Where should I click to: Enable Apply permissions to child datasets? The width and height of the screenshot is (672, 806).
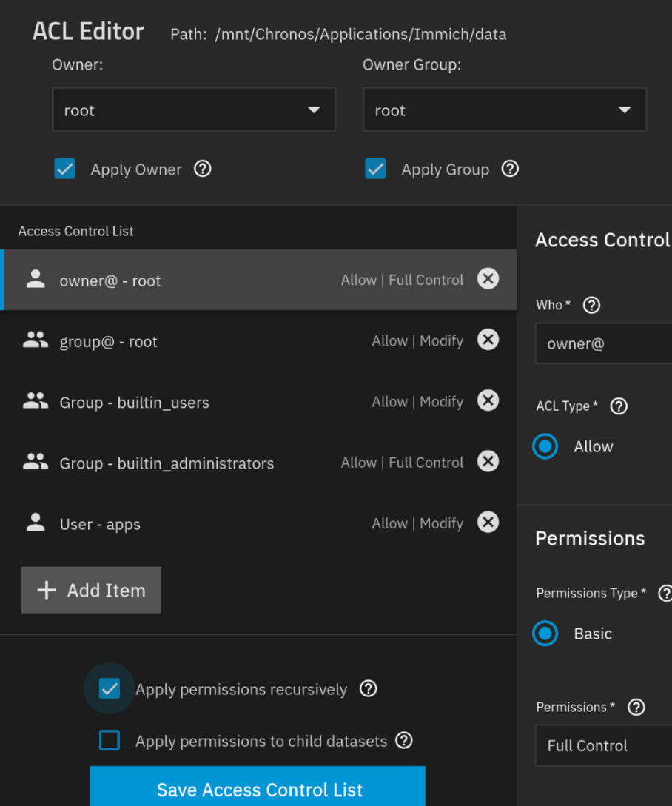point(110,740)
